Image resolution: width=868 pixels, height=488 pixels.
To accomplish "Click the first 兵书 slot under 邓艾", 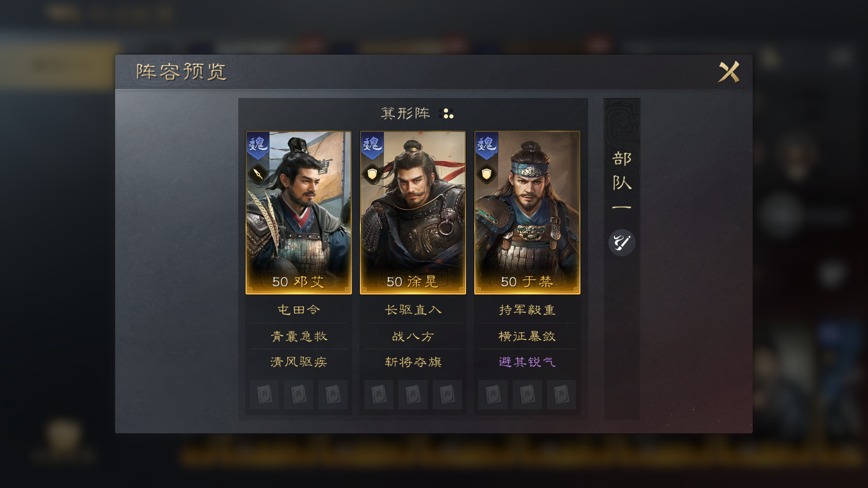I will [x=264, y=394].
